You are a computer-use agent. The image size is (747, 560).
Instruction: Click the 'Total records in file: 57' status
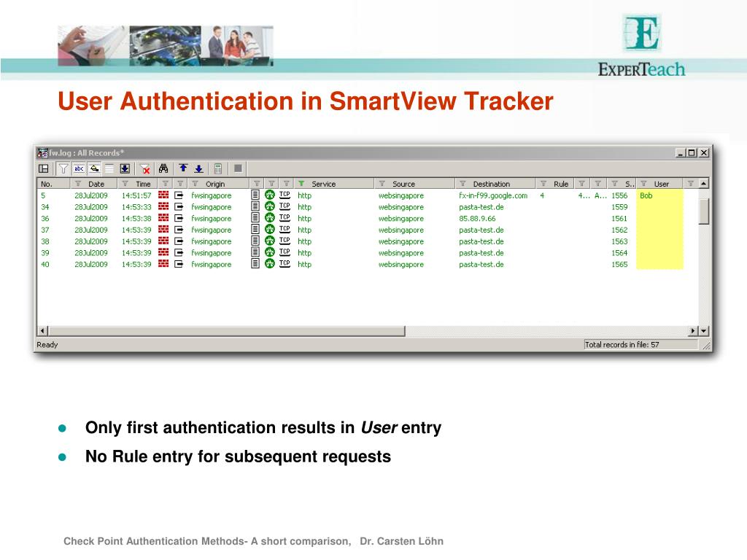[x=622, y=344]
